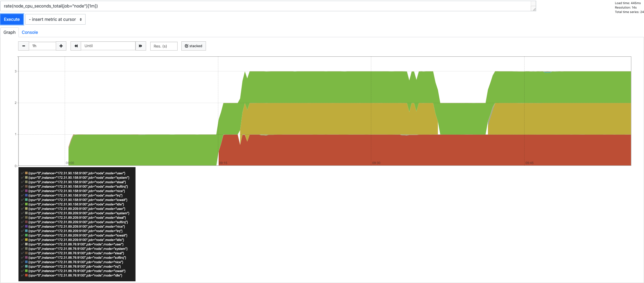Viewport: 644px width, 283px height.
Task: Select legend text 88.76 mode="nice"
Action: [76, 262]
